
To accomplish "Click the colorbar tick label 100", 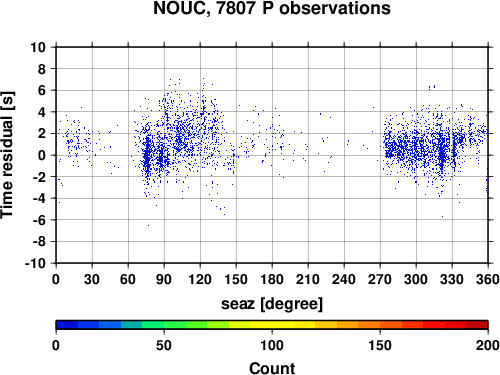I will click(x=272, y=346).
